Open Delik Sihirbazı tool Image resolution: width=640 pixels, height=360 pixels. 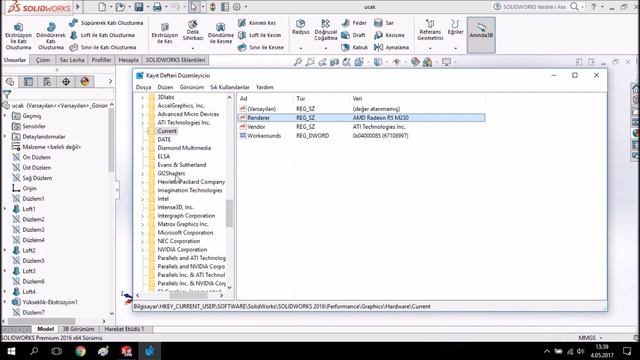pos(193,30)
